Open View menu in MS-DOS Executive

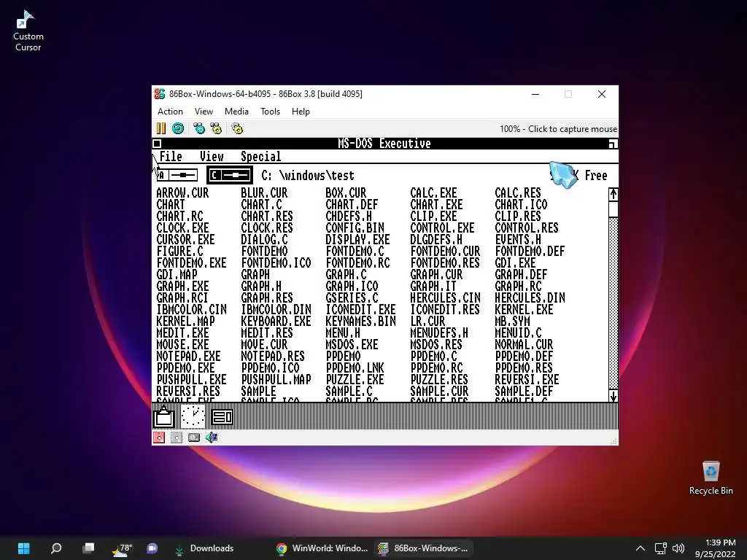pos(212,156)
